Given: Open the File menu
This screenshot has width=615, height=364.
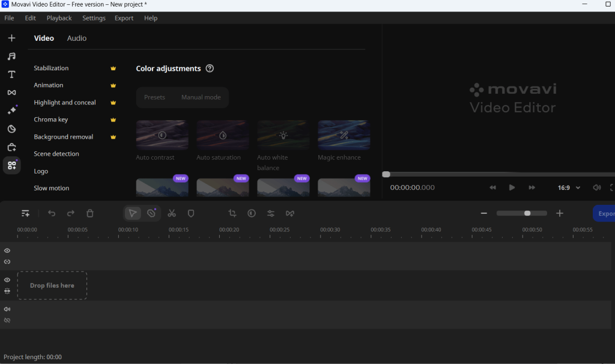Looking at the screenshot, I should (9, 18).
